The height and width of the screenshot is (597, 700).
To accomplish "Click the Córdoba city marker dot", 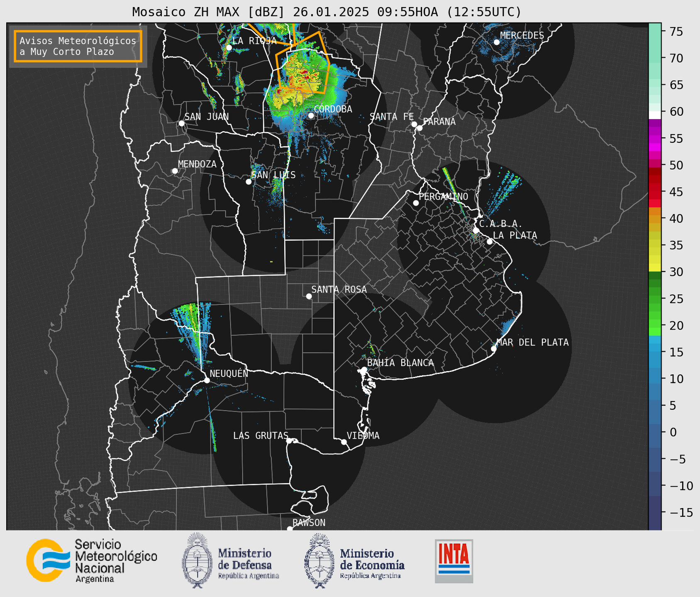I will click(x=311, y=115).
